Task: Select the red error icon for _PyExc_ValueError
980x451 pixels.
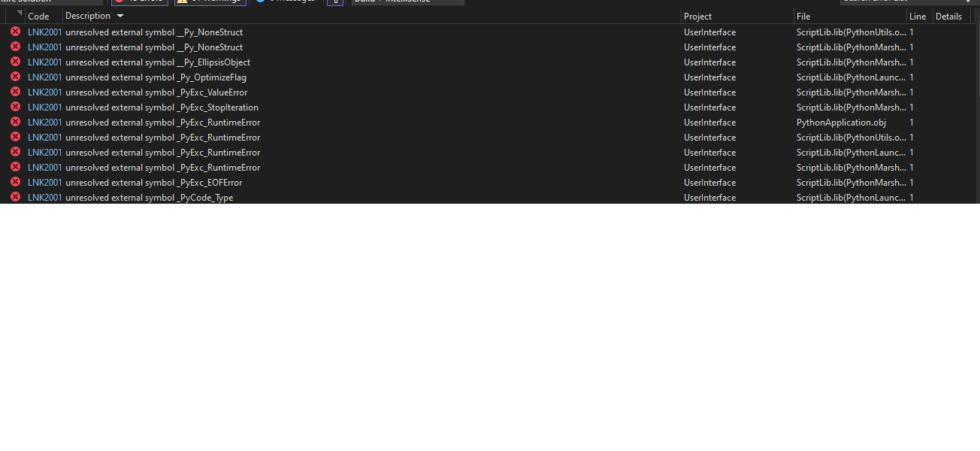Action: tap(15, 92)
